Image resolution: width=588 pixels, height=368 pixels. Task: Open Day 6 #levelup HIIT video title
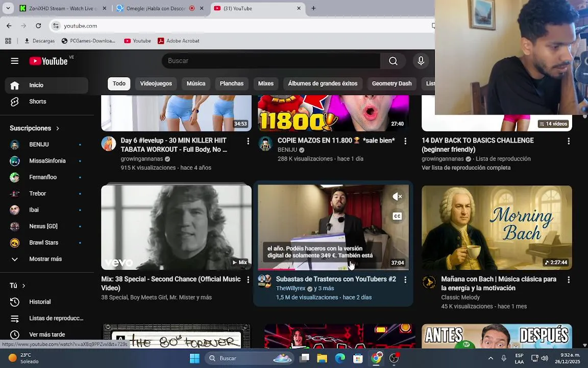pos(174,145)
